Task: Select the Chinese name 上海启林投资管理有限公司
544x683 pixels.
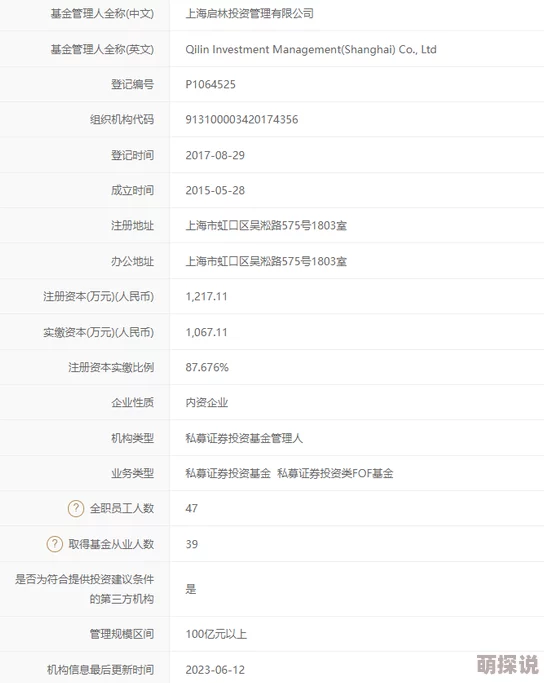Action: [250, 14]
